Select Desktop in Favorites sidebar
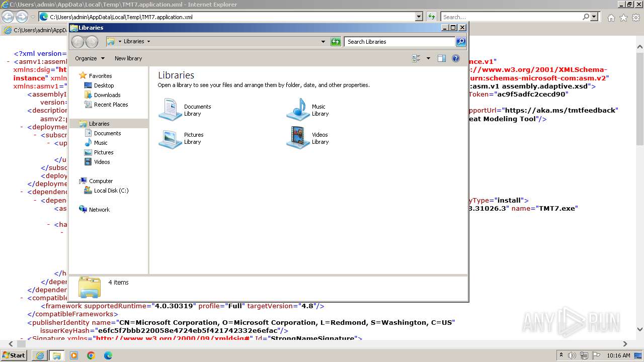Image resolution: width=644 pixels, height=362 pixels. point(104,85)
